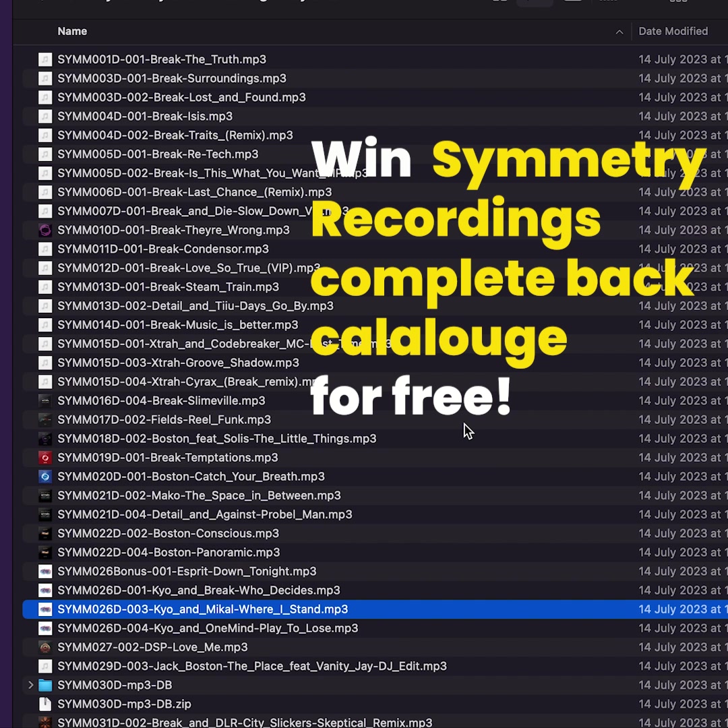
Task: Select SYMM015D-004-Xtrah-Cyrax_(Break_remix) file name
Action: (x=186, y=382)
